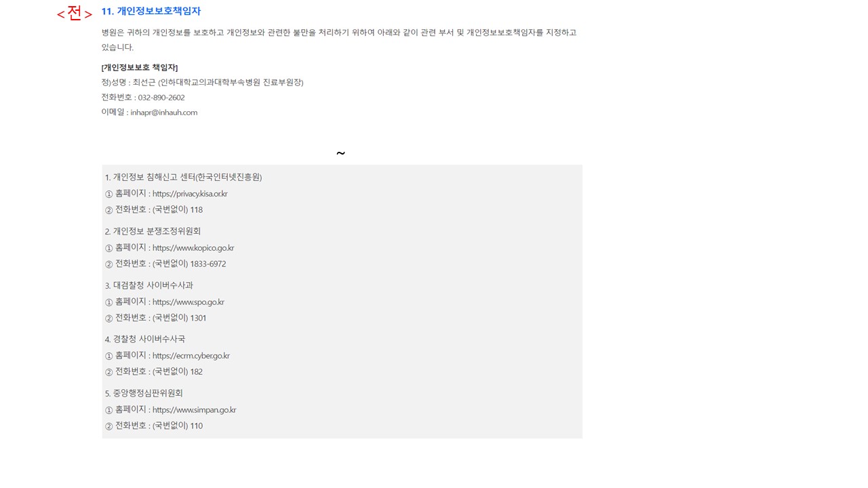The height and width of the screenshot is (488, 868).
Task: Click the 최선근 name line
Action: pyautogui.click(x=202, y=83)
